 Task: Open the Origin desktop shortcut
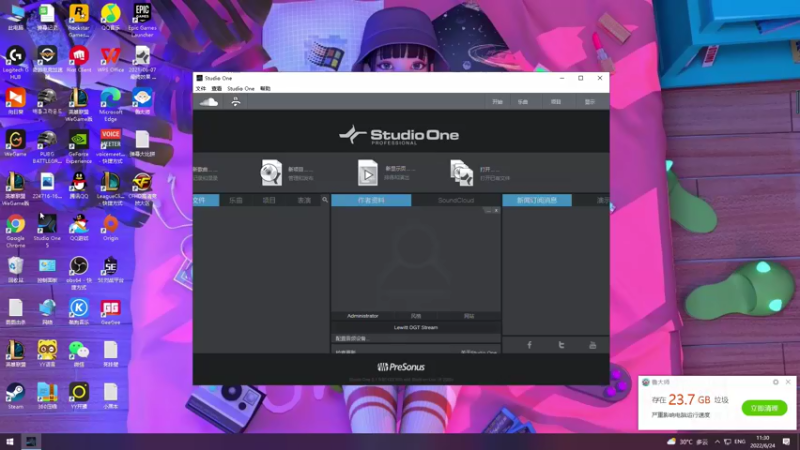tap(110, 228)
